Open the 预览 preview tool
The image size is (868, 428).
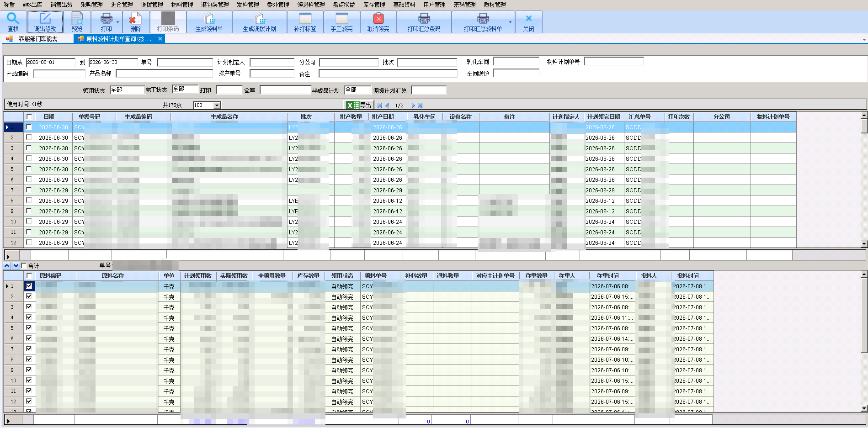[77, 22]
